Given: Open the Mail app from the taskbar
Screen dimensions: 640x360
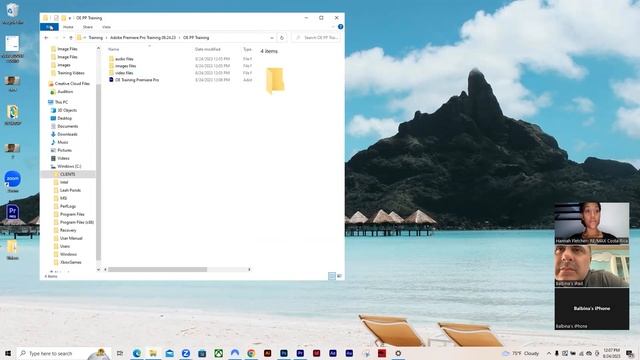Looking at the screenshot, I should pyautogui.click(x=169, y=353).
